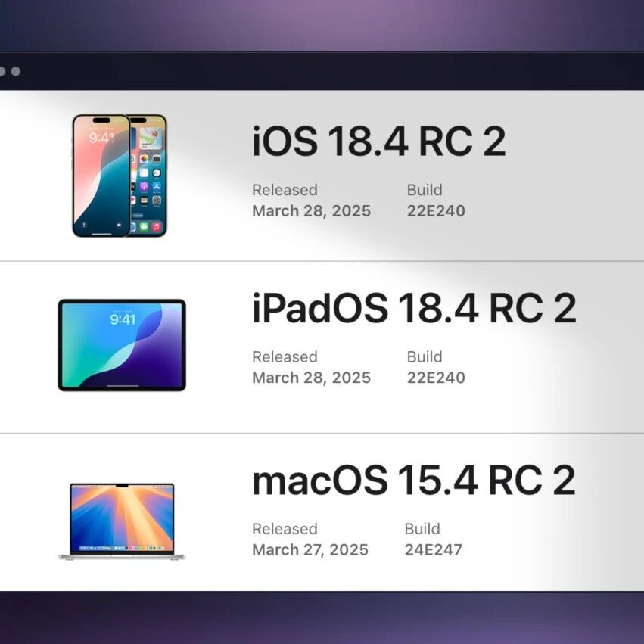Click the Build label under iOS 18.4
Screen dimensions: 644x644
click(x=425, y=190)
